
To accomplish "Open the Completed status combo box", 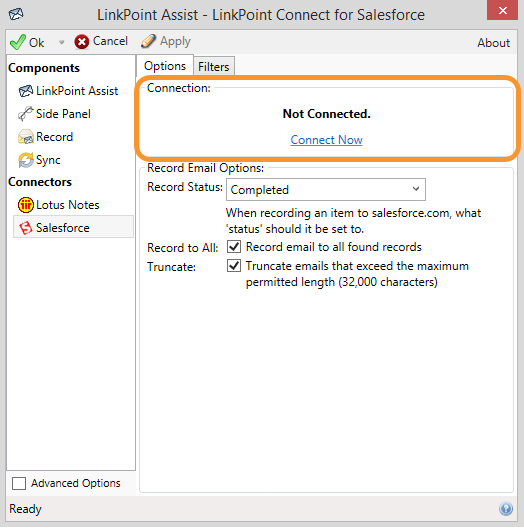I will [326, 190].
